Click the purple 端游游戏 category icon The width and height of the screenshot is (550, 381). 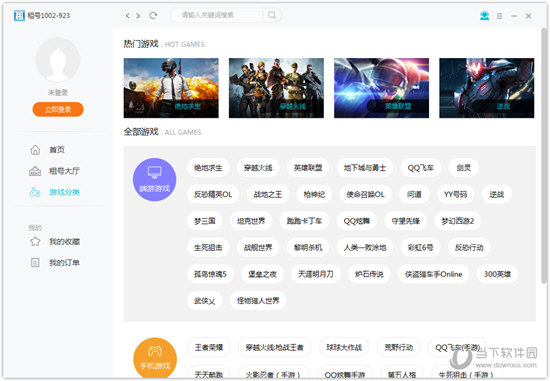[155, 180]
